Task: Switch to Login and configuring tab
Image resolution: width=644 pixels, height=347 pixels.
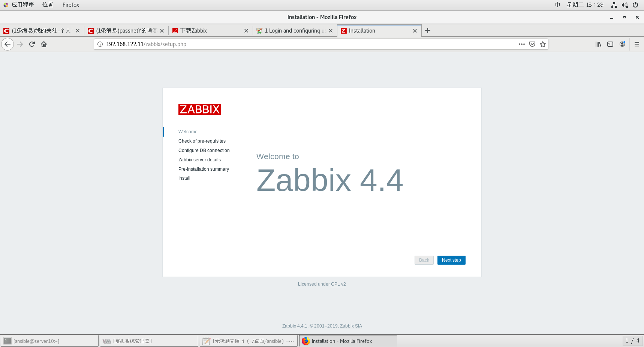Action: pyautogui.click(x=294, y=31)
